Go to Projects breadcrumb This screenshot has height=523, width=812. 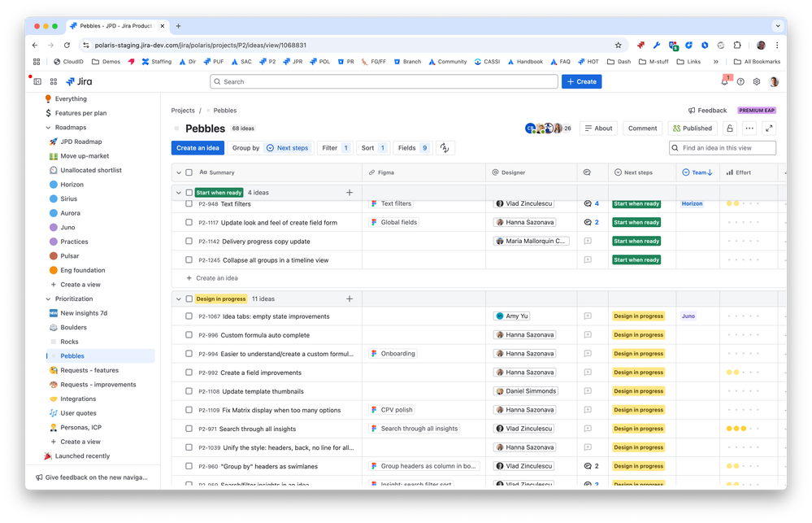point(183,111)
